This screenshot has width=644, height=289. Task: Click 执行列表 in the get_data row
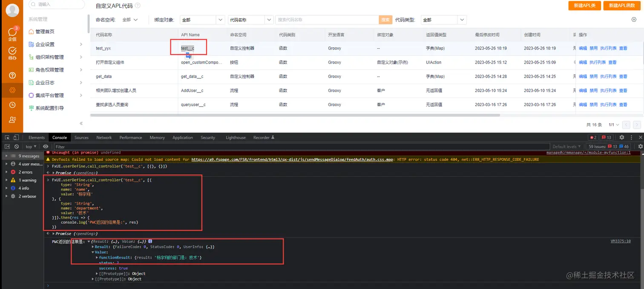tap(608, 76)
